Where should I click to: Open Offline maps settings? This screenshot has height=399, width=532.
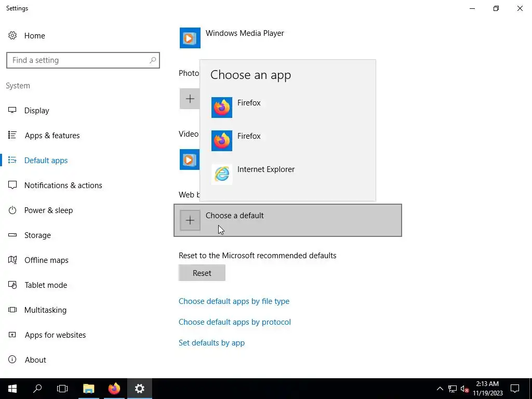click(46, 260)
